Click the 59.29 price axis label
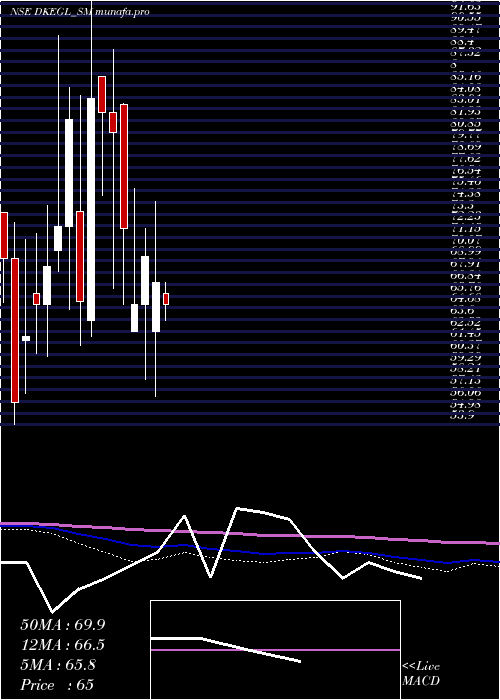The image size is (500, 700). click(466, 358)
